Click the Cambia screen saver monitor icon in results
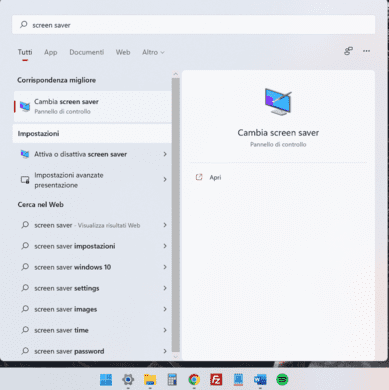The width and height of the screenshot is (389, 390). [25, 106]
